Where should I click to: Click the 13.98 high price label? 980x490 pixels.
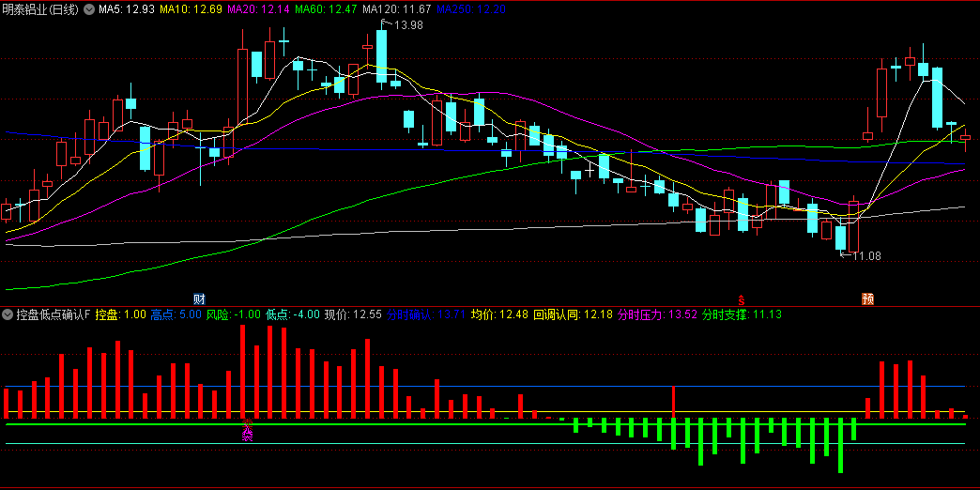coord(408,25)
